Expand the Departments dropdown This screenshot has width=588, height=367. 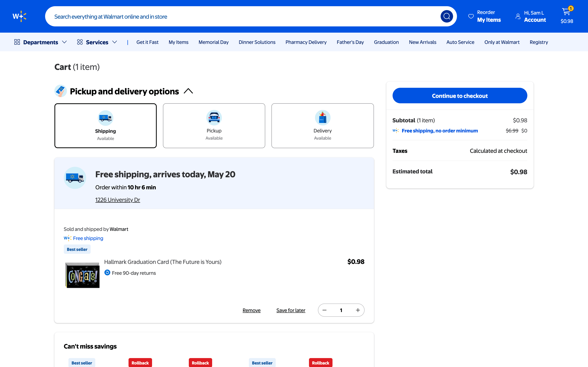[40, 42]
